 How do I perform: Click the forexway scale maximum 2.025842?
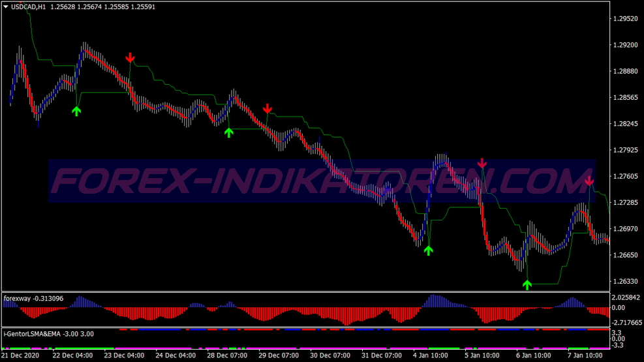coord(626,297)
